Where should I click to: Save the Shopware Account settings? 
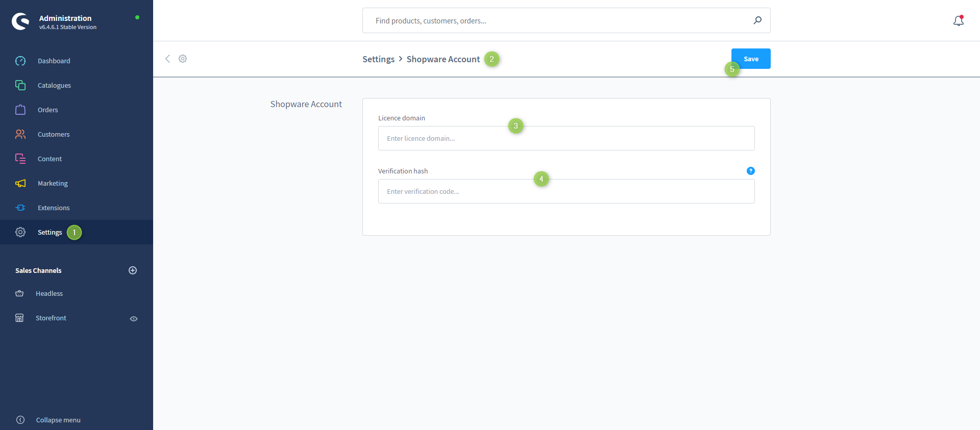click(751, 59)
